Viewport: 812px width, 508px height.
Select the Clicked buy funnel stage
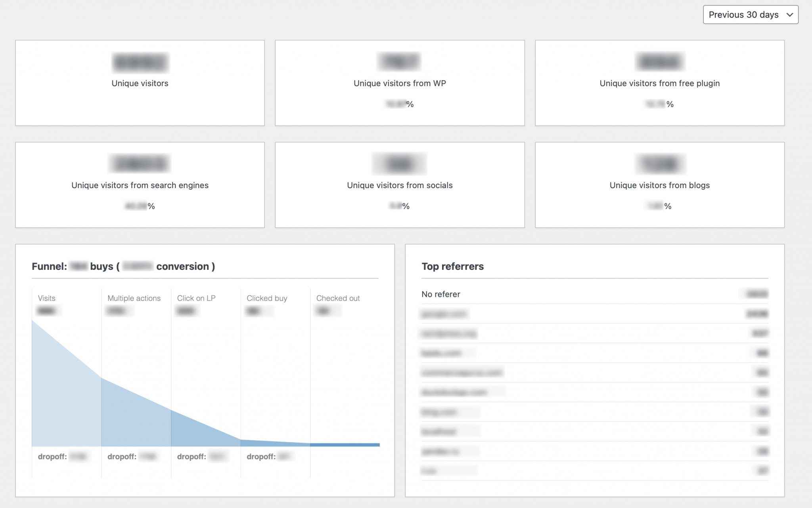coord(267,298)
